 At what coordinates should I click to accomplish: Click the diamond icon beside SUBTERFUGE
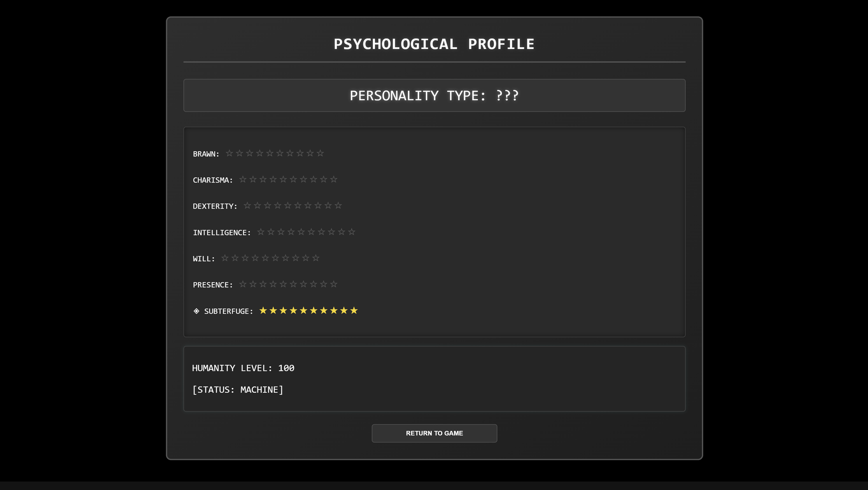pyautogui.click(x=196, y=311)
